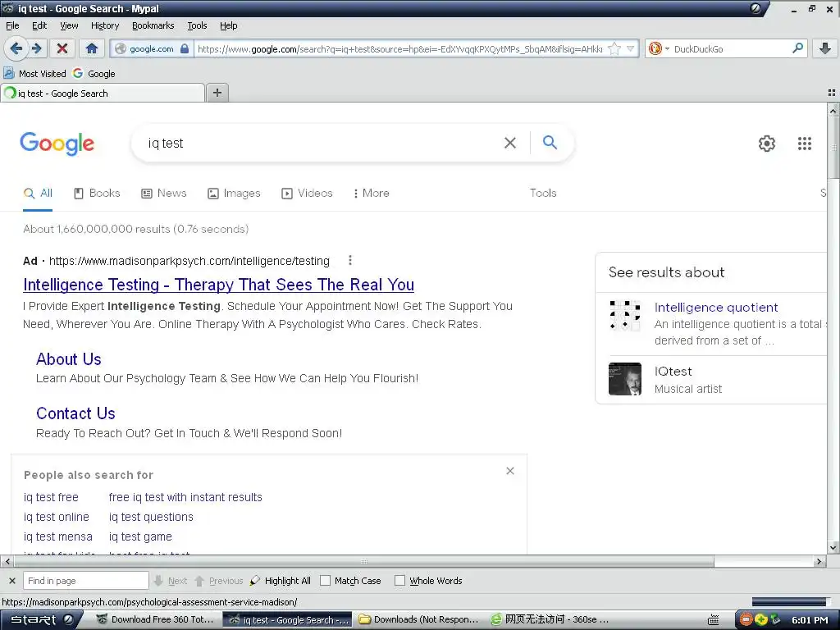Image resolution: width=840 pixels, height=630 pixels.
Task: Open the History menu
Action: [105, 25]
